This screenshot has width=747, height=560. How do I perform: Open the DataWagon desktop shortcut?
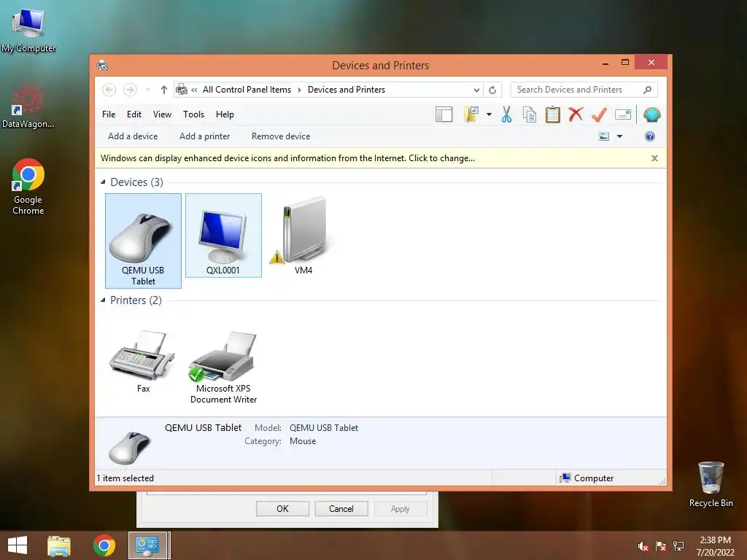point(28,106)
